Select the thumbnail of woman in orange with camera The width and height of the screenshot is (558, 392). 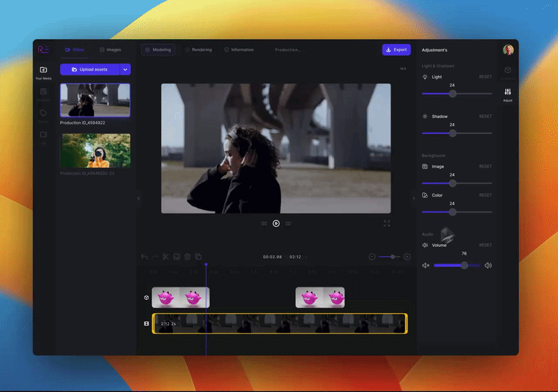[95, 151]
